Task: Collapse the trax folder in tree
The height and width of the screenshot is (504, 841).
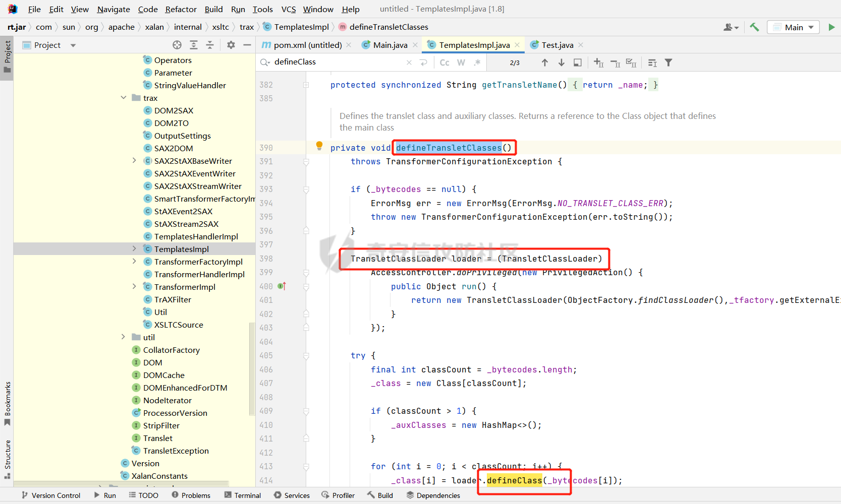Action: (124, 98)
